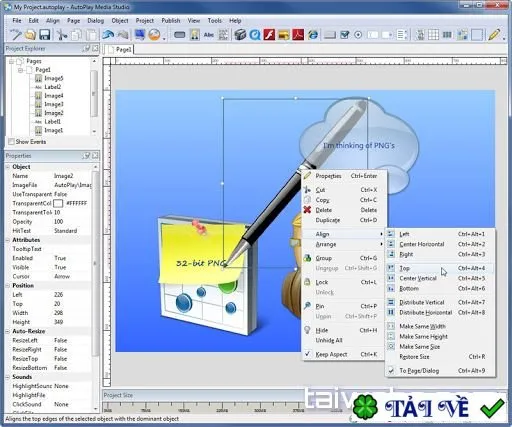Image resolution: width=512 pixels, height=427 pixels.
Task: Collapse the Pages tree node
Action: pyautogui.click(x=12, y=61)
